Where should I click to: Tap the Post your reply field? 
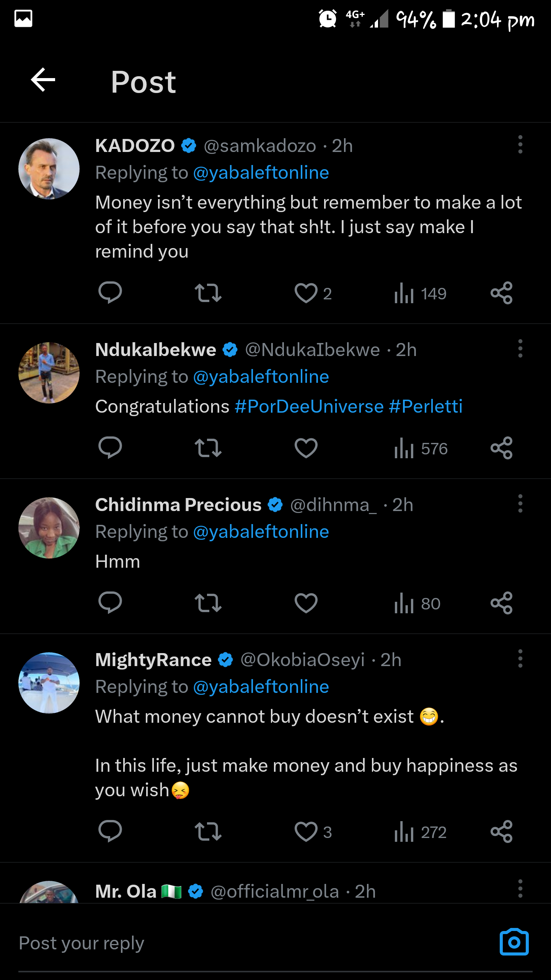[230, 943]
